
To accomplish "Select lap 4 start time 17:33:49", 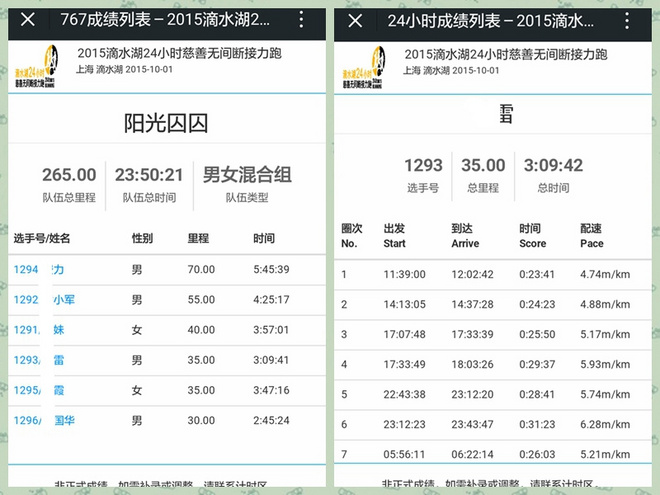I will pos(405,364).
